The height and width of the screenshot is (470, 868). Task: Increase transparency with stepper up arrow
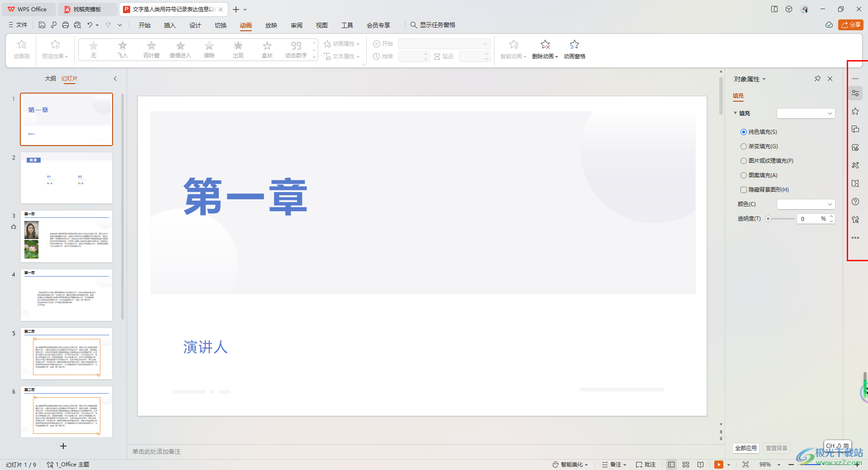click(831, 216)
